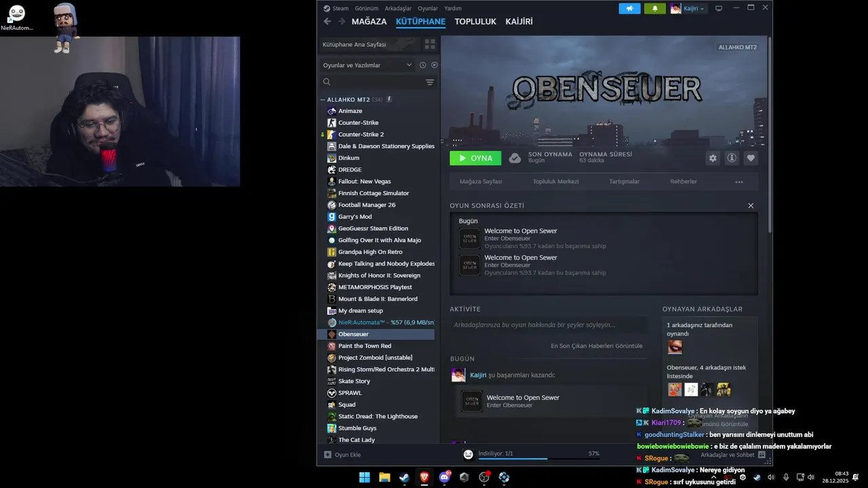Switch to the TOPLULUK tab
This screenshot has height=488, width=868.
click(475, 22)
